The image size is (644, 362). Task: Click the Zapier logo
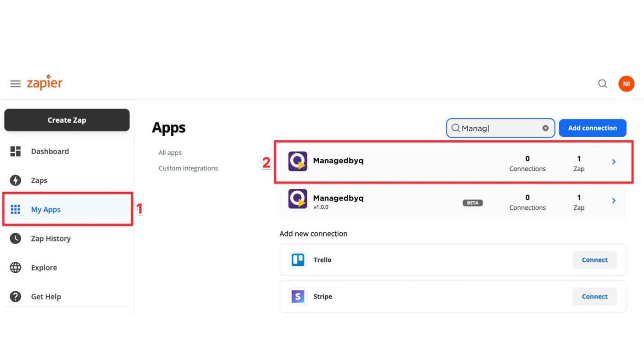click(45, 83)
